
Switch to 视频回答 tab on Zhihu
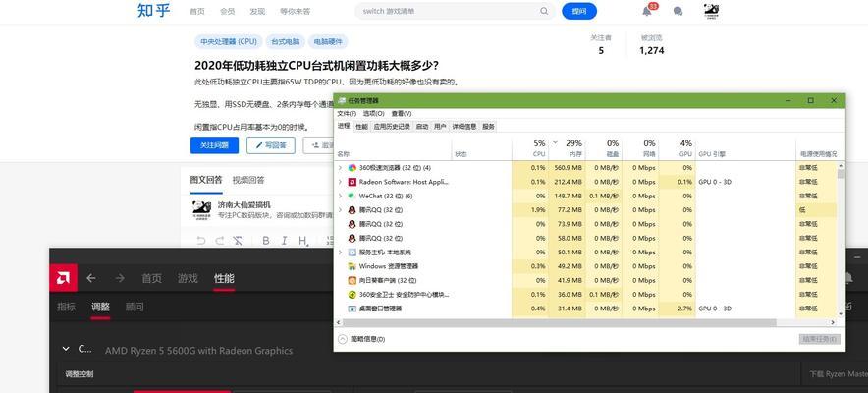[x=248, y=180]
